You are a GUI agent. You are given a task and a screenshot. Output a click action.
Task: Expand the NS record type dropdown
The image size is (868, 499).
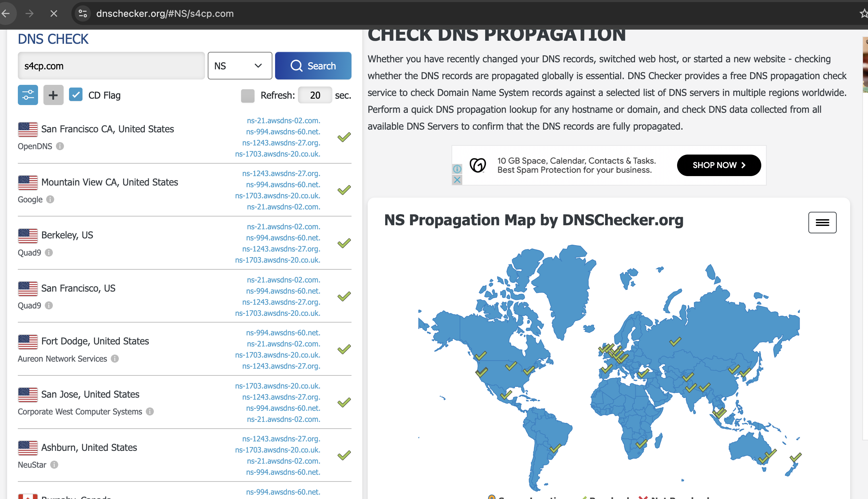[238, 66]
